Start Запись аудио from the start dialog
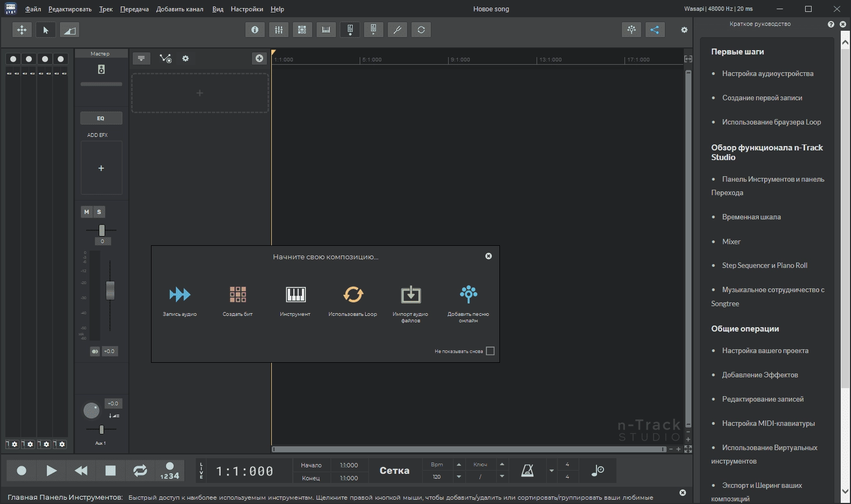The height and width of the screenshot is (504, 851). pos(180,300)
